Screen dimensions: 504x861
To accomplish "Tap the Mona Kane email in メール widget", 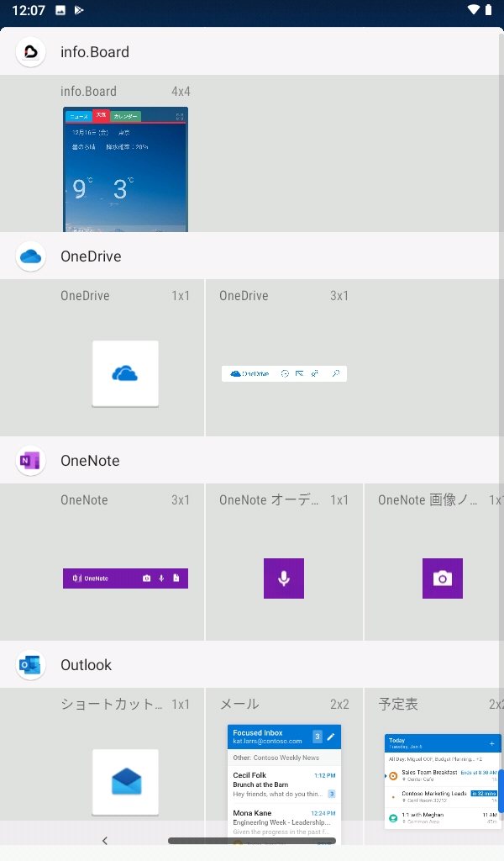I will point(284,821).
